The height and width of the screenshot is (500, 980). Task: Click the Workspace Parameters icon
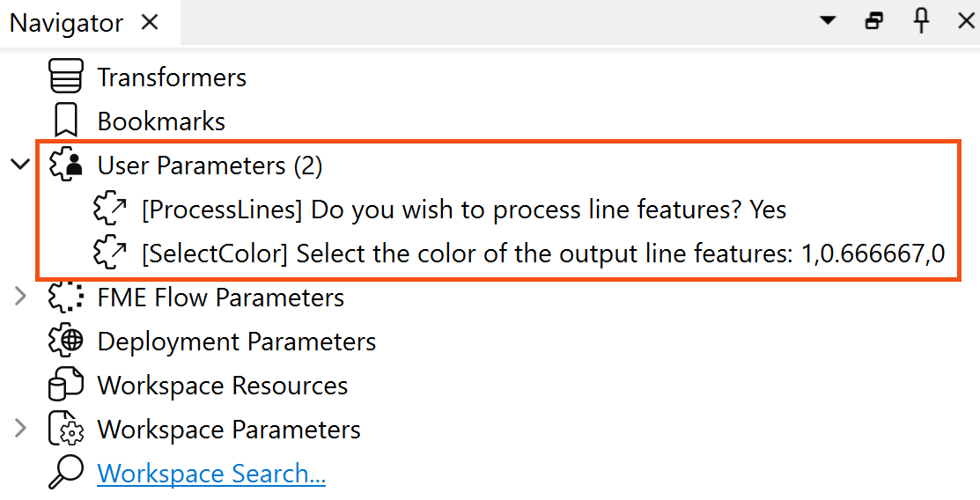[66, 430]
